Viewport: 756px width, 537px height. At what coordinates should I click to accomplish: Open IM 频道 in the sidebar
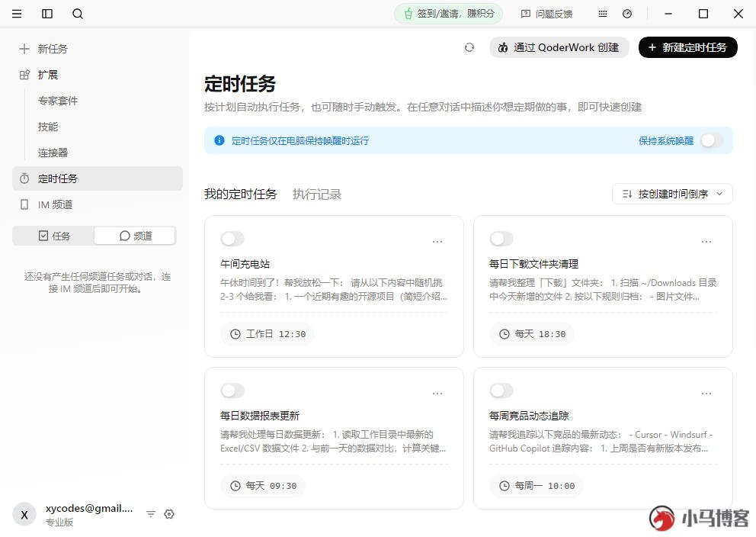click(98, 204)
